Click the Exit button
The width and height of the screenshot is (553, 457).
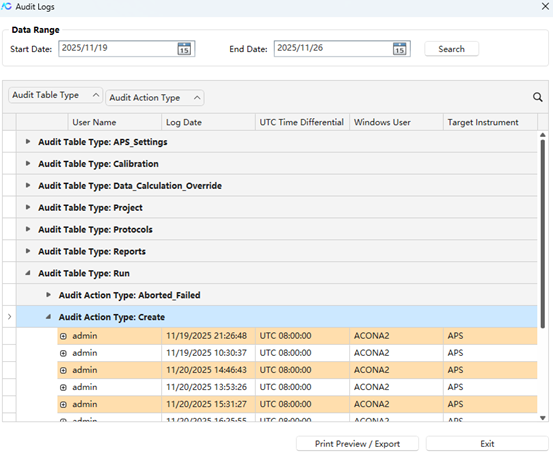point(487,444)
